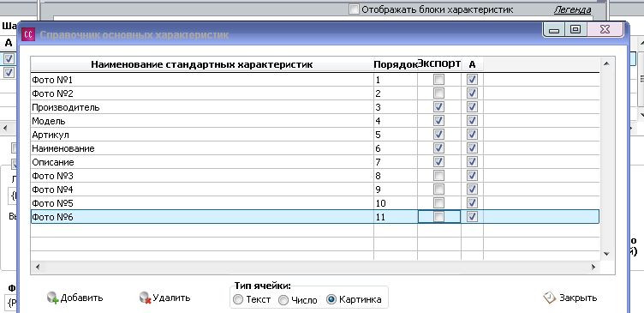Uncheck Экспорт for Артикул row
Image resolution: width=644 pixels, height=313 pixels.
pos(438,135)
